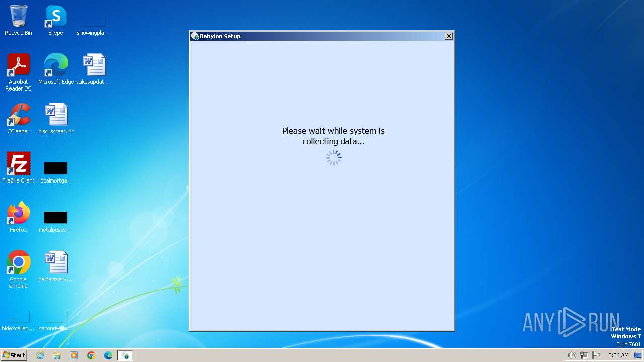Launch Internet Explorer from taskbar
This screenshot has height=362, width=644.
pos(40,355)
